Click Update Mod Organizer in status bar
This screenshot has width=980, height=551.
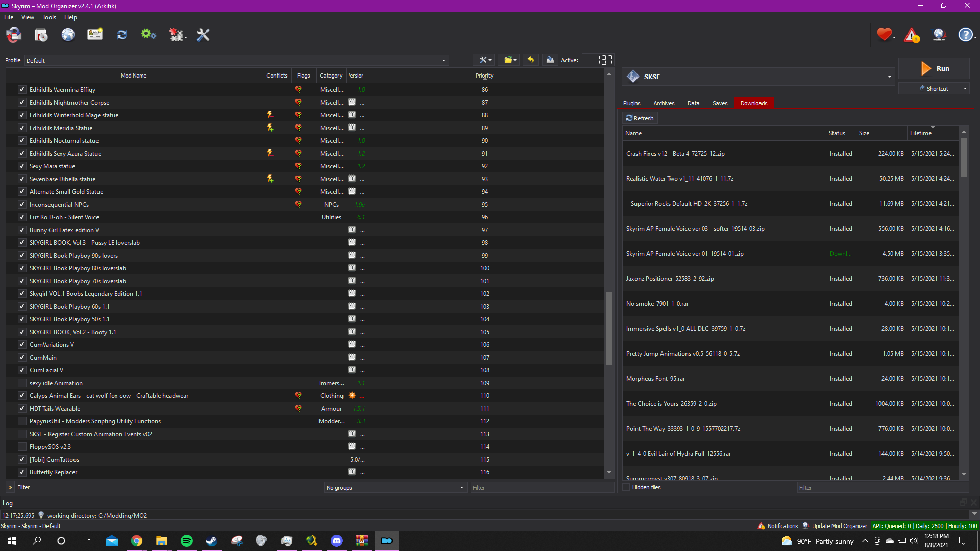[x=835, y=526]
